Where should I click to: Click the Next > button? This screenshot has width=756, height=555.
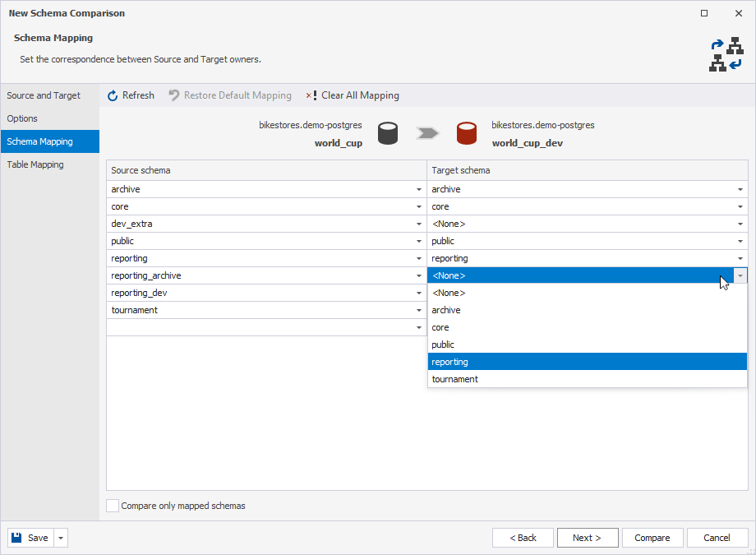[588, 538]
